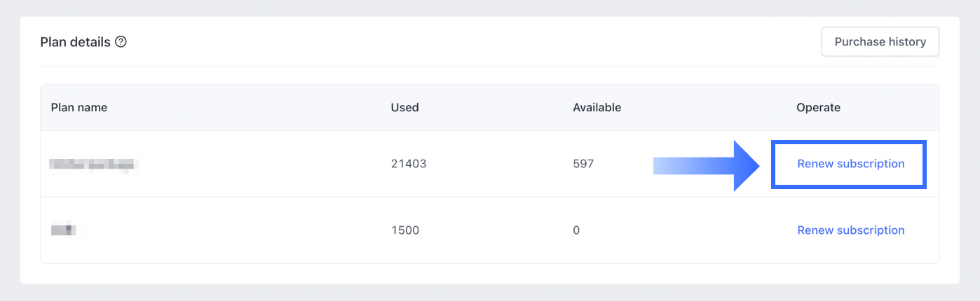
Task: Click the 21403 used value
Action: click(409, 164)
